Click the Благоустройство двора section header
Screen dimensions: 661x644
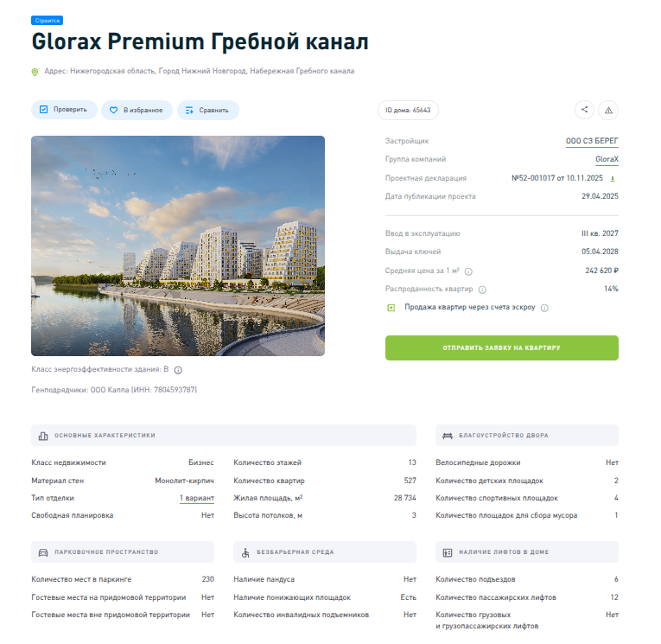click(x=527, y=435)
